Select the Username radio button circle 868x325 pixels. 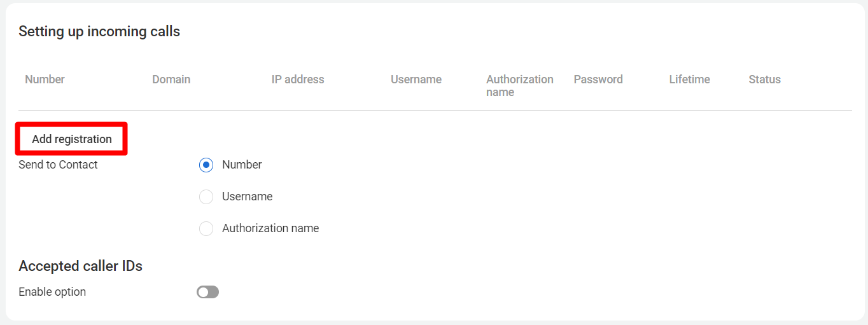coord(206,197)
